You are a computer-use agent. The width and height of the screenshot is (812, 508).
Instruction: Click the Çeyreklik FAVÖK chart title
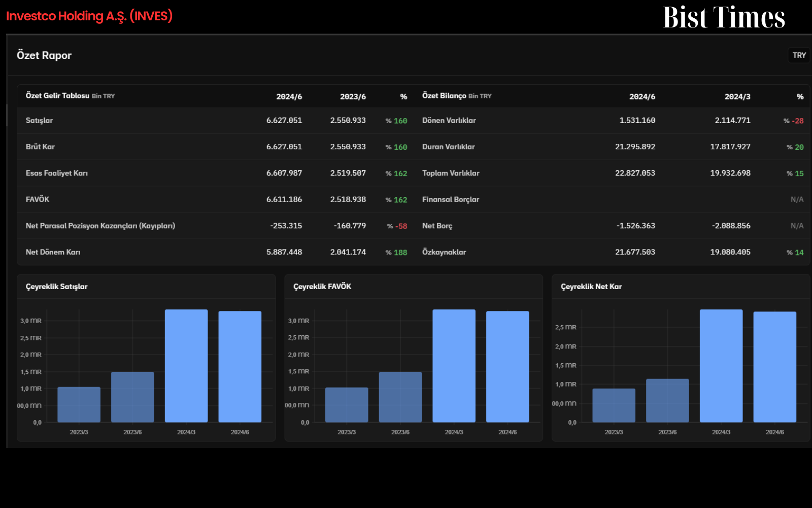322,287
